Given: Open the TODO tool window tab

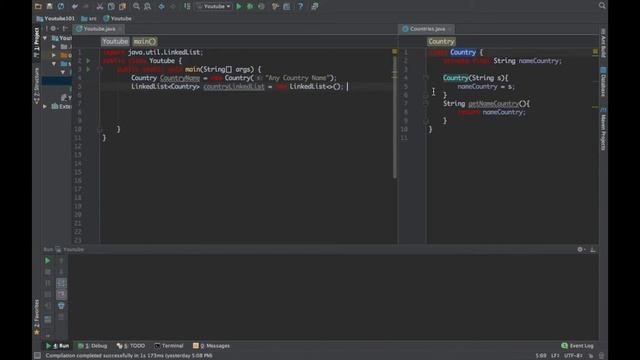Looking at the screenshot, I should click(x=131, y=346).
